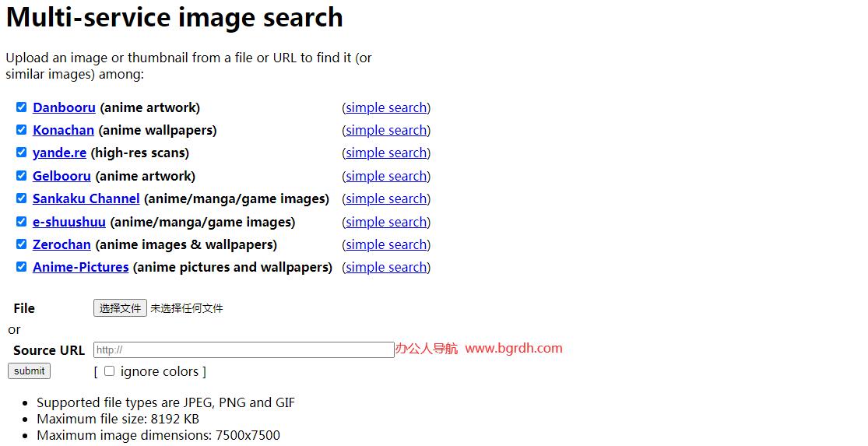Disable the Sankaku Channel checkbox
Image resolution: width=868 pixels, height=446 pixels.
pos(21,198)
